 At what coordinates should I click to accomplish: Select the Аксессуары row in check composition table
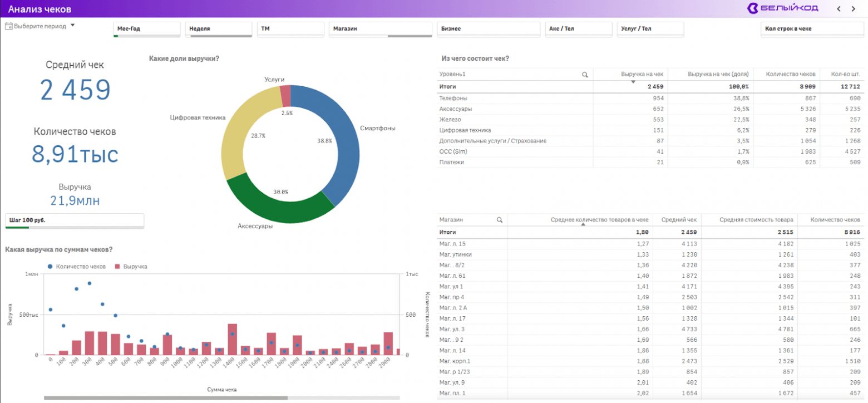[457, 109]
